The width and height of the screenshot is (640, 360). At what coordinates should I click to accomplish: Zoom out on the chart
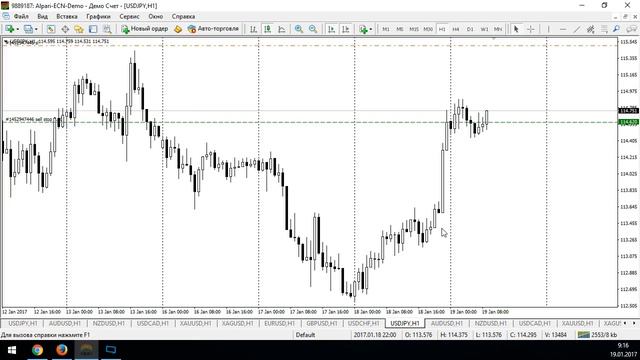click(x=313, y=29)
